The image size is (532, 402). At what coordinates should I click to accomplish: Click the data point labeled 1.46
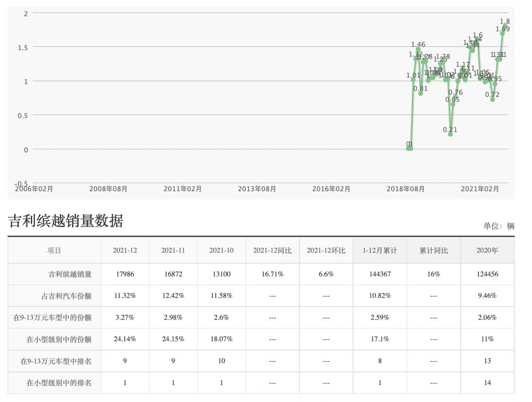418,49
